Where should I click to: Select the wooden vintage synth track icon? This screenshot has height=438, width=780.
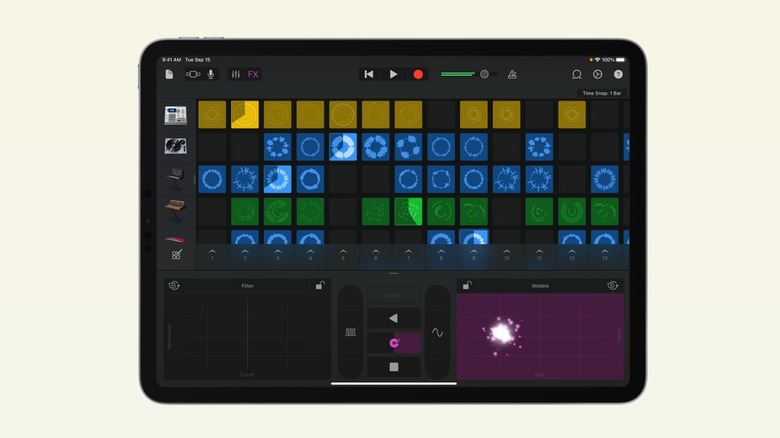click(x=176, y=211)
